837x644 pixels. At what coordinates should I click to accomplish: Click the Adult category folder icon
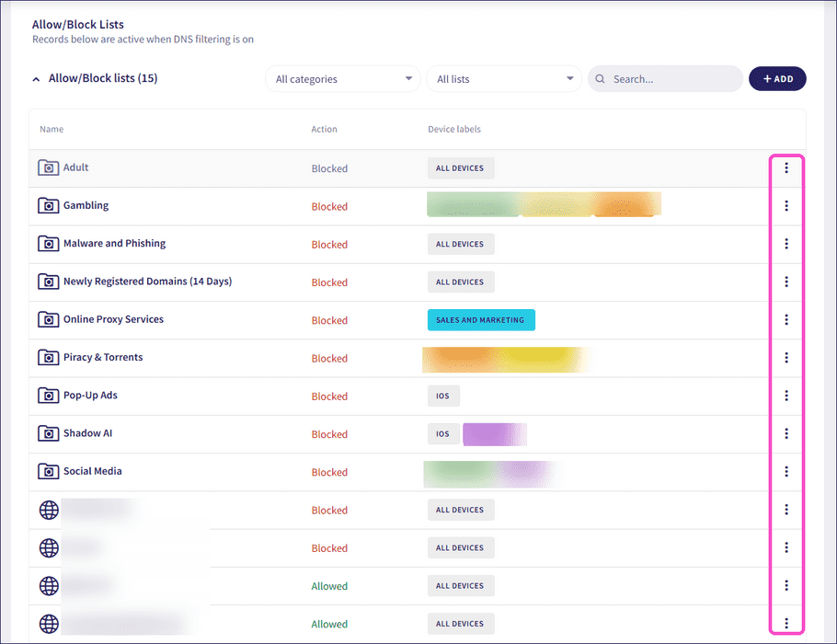(48, 167)
